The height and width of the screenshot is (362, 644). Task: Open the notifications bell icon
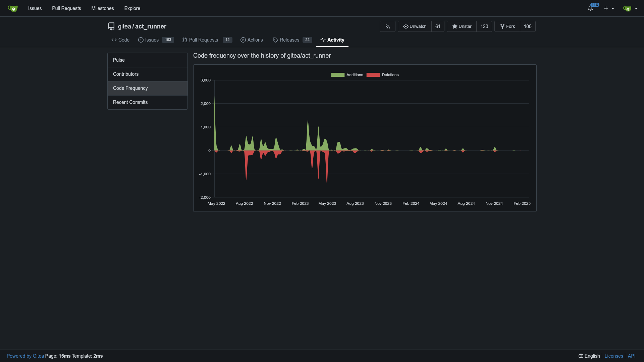[x=590, y=8]
